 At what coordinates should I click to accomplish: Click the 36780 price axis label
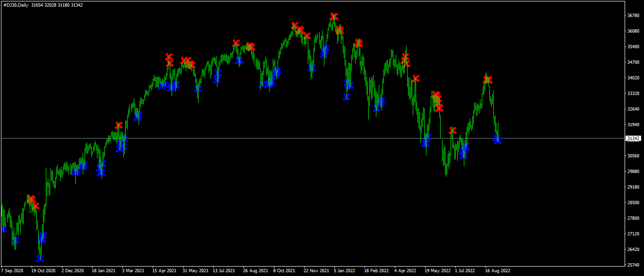click(x=633, y=16)
